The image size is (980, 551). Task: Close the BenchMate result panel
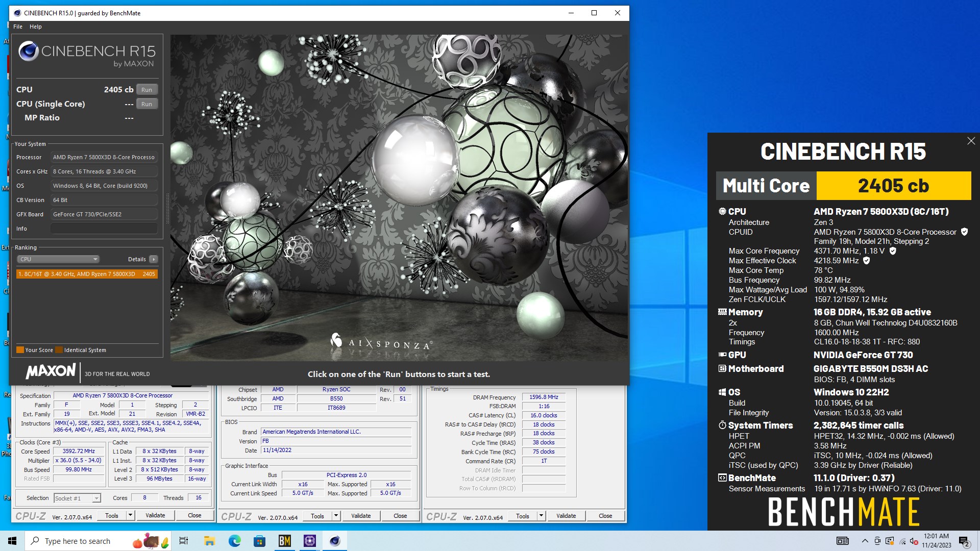click(x=971, y=141)
